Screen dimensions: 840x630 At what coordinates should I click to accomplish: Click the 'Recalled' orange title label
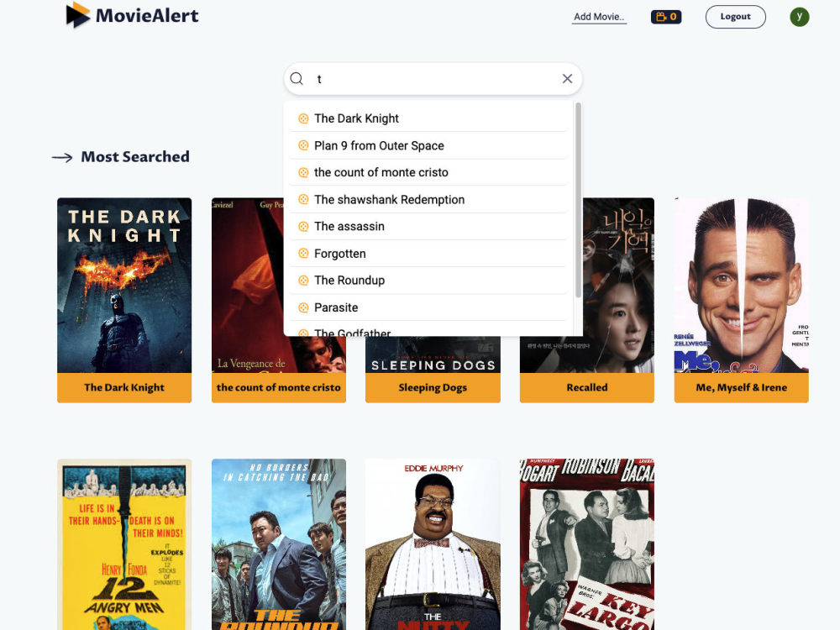point(587,387)
